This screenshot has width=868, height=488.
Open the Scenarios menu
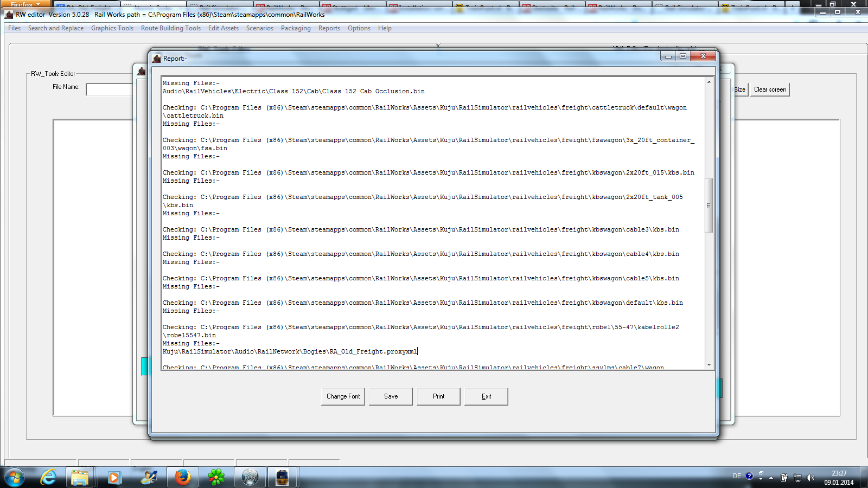(260, 28)
